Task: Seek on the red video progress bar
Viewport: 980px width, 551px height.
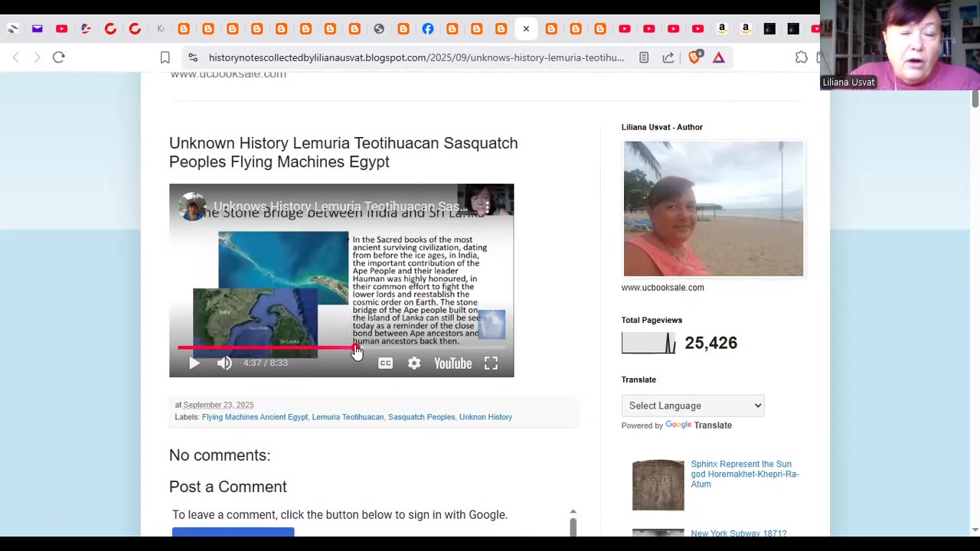Action: click(x=341, y=348)
